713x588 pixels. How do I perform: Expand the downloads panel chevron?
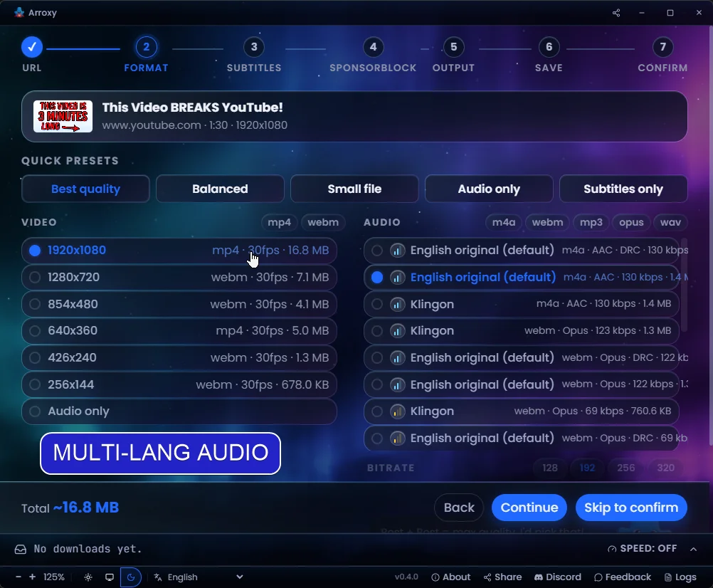(x=694, y=549)
